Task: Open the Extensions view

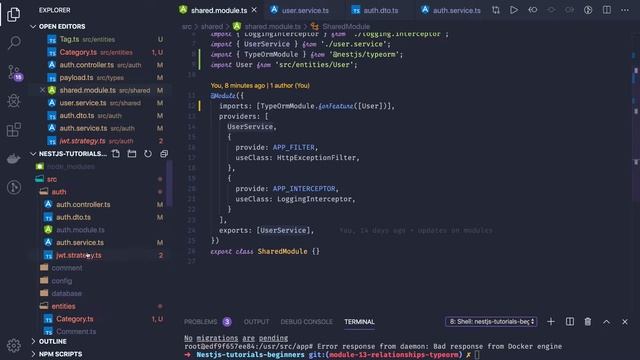Action: 13,130
